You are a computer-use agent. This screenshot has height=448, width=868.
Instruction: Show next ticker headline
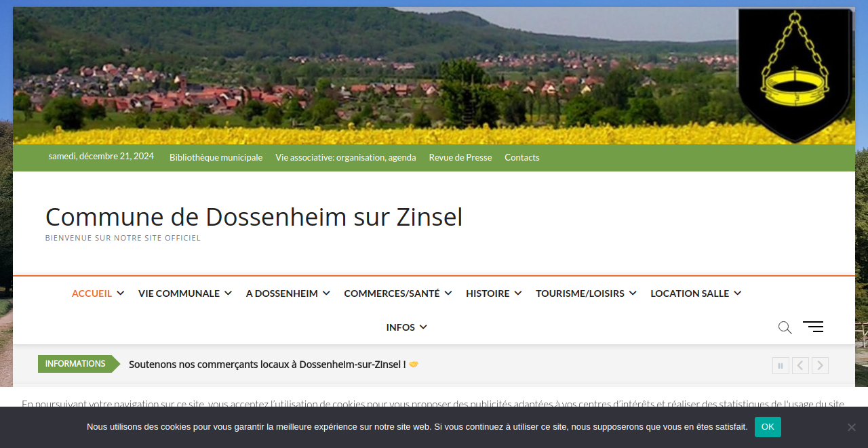(x=820, y=366)
